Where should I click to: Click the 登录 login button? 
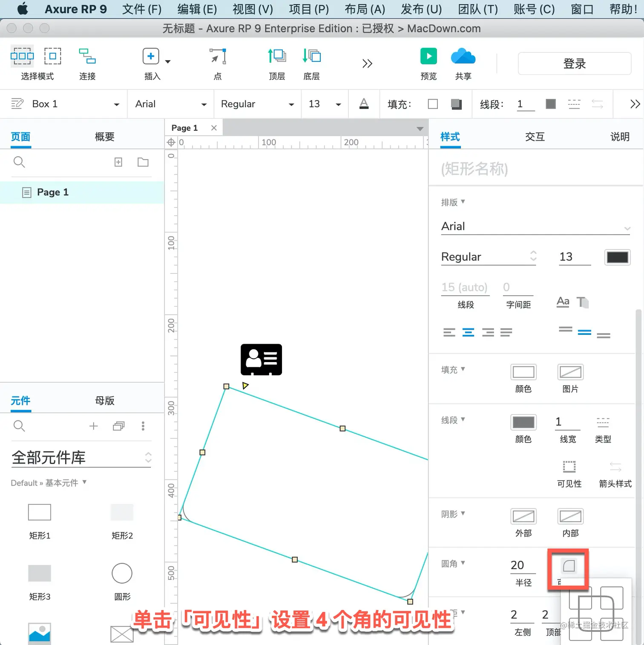point(575,63)
